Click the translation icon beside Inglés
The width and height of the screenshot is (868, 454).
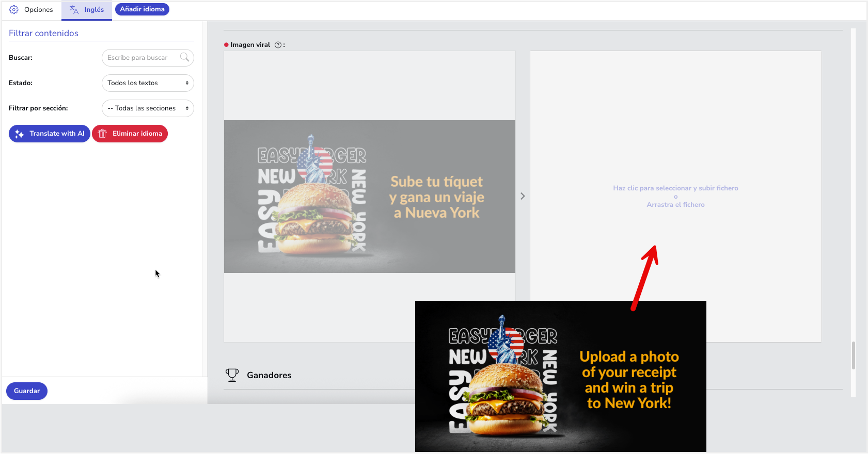click(74, 10)
